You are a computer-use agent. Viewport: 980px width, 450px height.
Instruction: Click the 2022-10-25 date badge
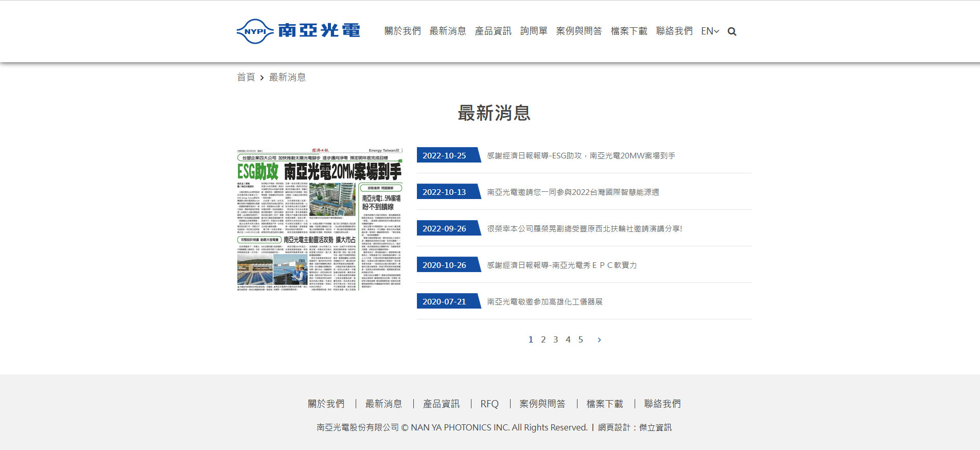click(x=448, y=155)
